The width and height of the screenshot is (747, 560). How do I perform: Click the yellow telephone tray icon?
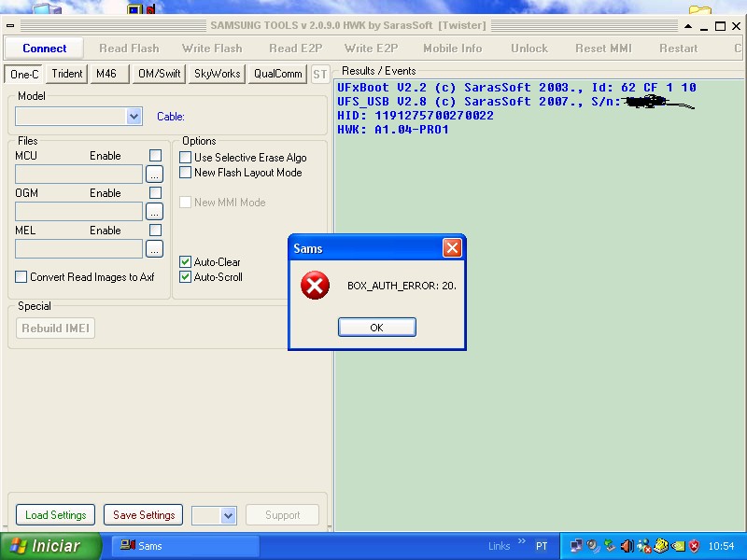(661, 546)
